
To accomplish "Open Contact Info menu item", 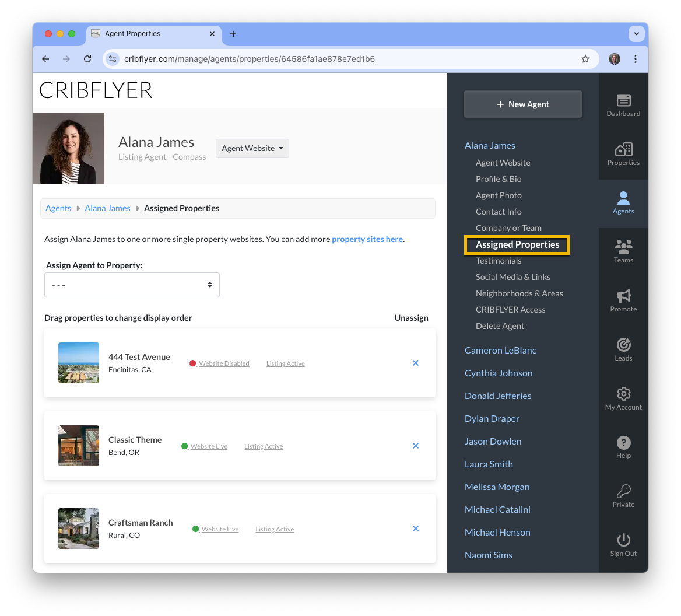I will [x=499, y=212].
